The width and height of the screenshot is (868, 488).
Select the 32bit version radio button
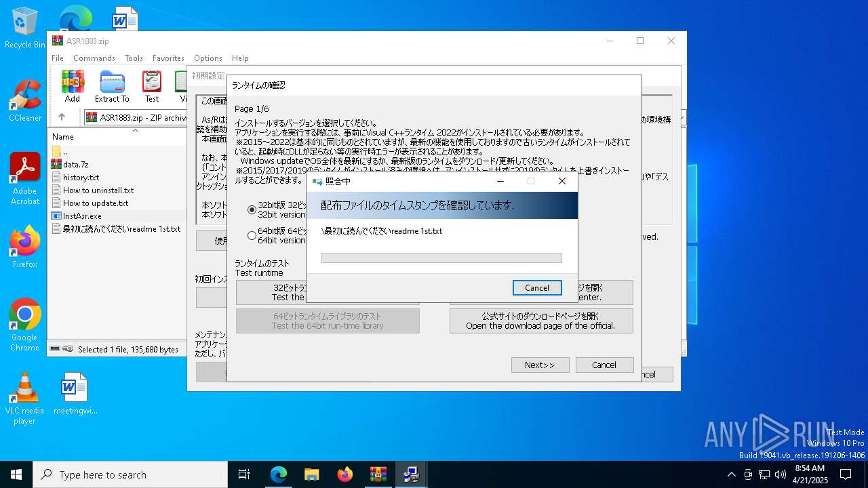[x=252, y=209]
